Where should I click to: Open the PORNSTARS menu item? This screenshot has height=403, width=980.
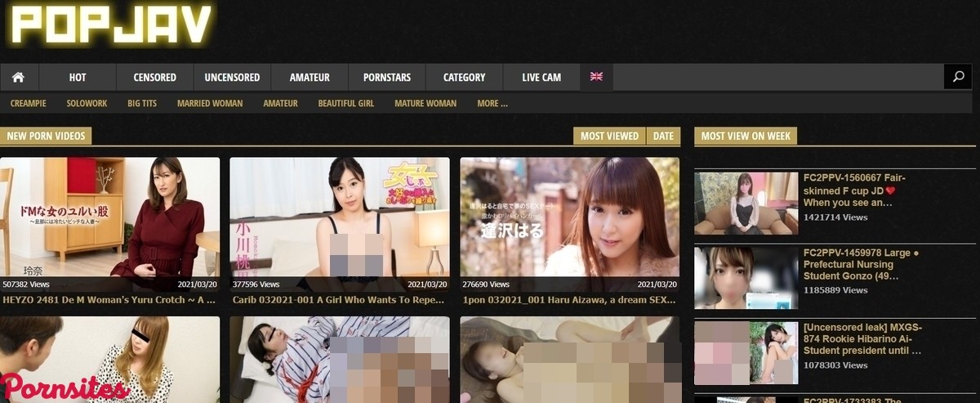pyautogui.click(x=386, y=77)
